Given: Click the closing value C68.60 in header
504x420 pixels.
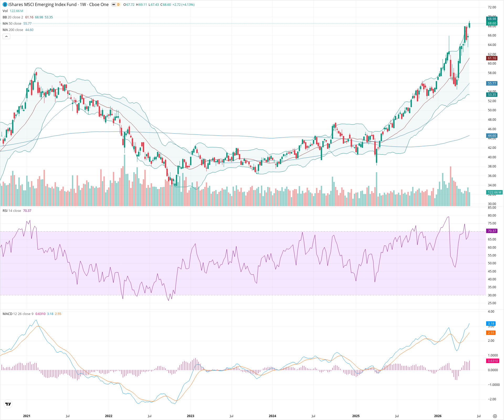Looking at the screenshot, I should click(166, 5).
